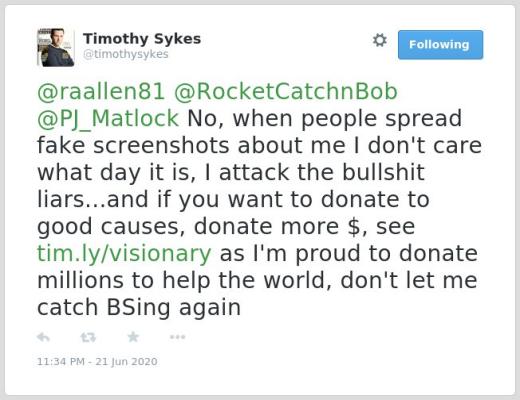
Task: Open the gear settings icon
Action: click(380, 40)
